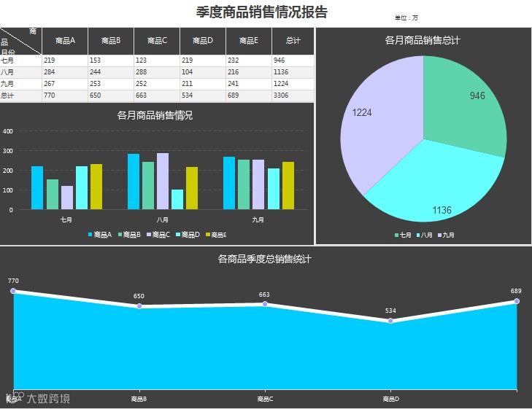Select cell with value 241

click(x=249, y=84)
